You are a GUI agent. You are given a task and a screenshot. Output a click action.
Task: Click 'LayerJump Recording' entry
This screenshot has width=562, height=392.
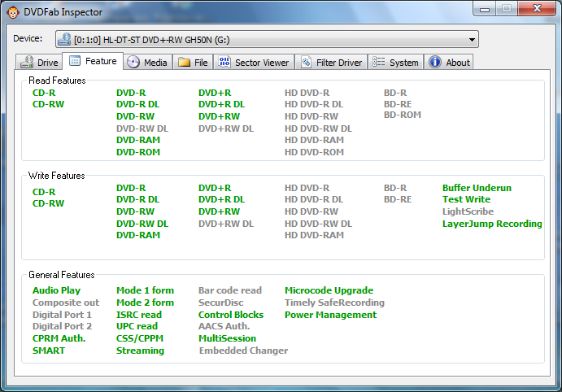492,224
